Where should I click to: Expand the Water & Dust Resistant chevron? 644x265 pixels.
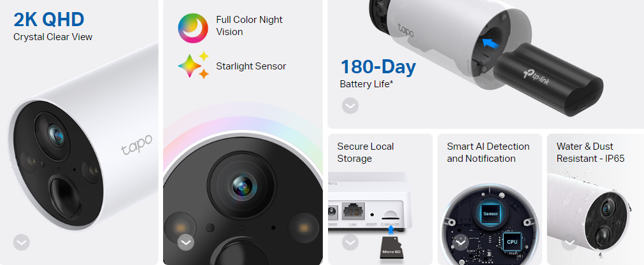point(569,243)
